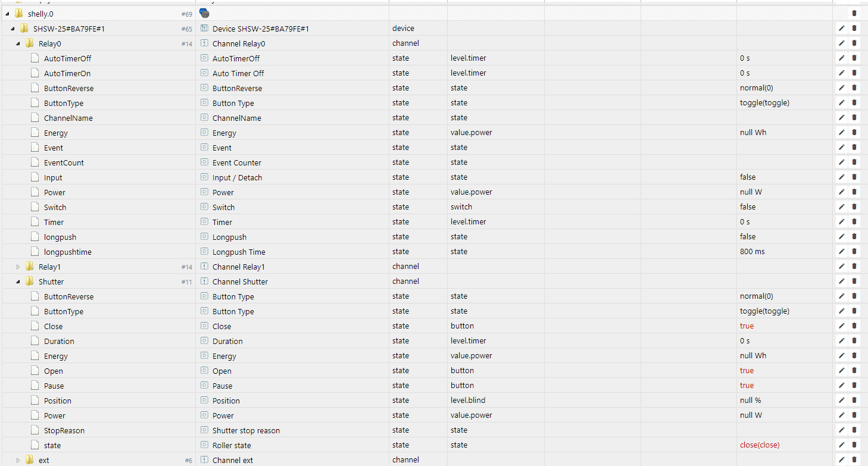
Task: Click the false value in Switch row
Action: 748,207
